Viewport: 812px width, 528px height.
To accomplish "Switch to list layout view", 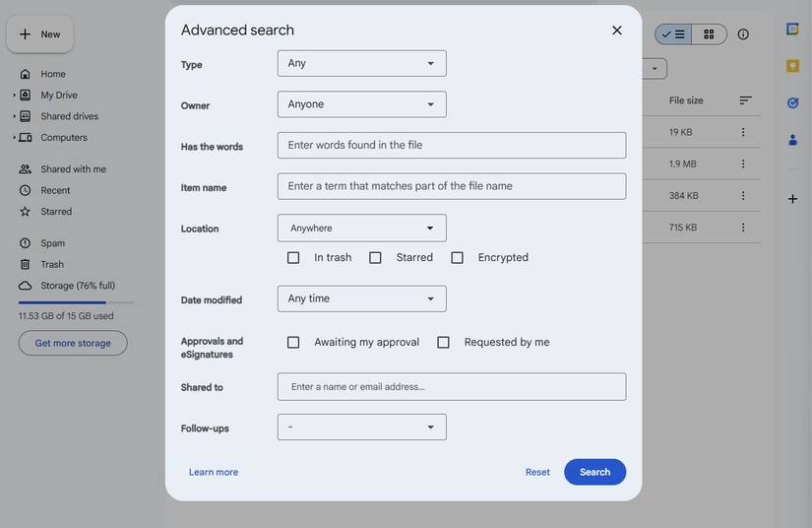I will tap(673, 34).
